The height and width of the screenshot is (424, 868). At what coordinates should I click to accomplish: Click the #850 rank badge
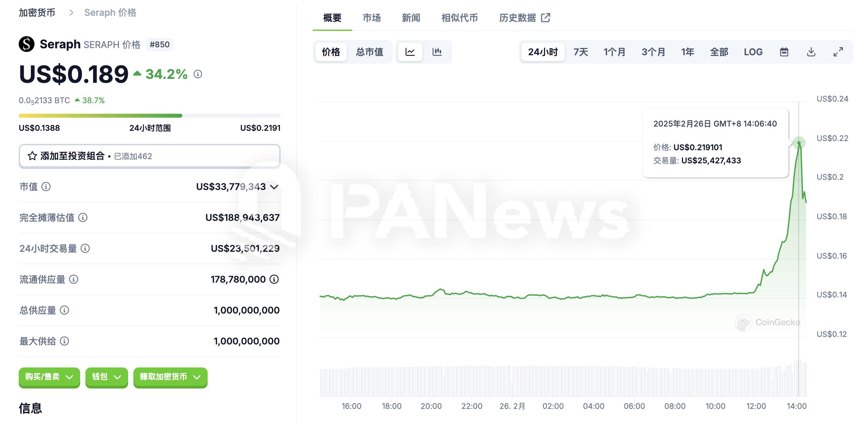(160, 44)
